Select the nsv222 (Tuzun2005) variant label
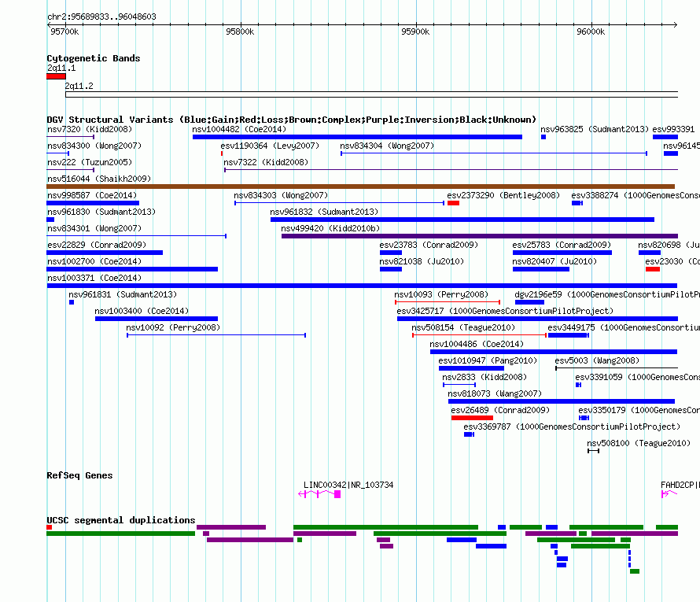This screenshot has width=700, height=602. point(90,162)
